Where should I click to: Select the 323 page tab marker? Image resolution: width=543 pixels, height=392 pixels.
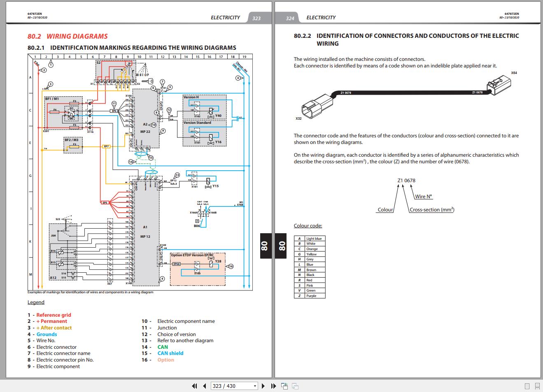pos(256,18)
